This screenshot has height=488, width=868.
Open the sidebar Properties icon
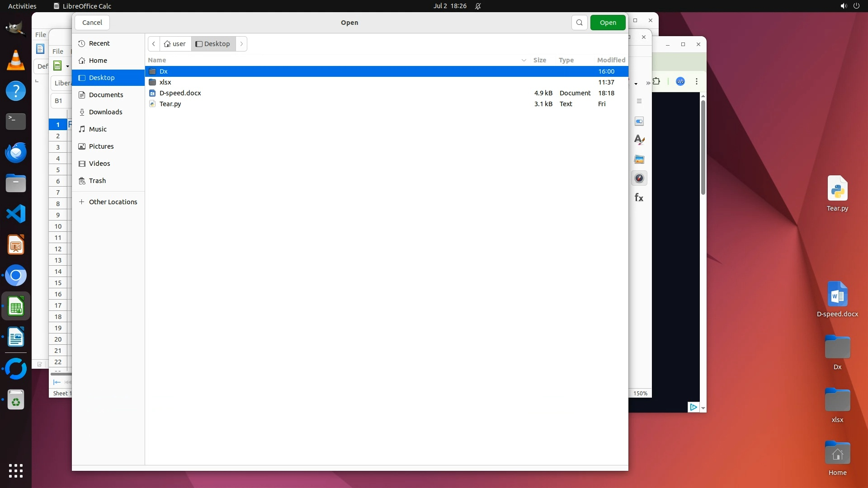639,122
